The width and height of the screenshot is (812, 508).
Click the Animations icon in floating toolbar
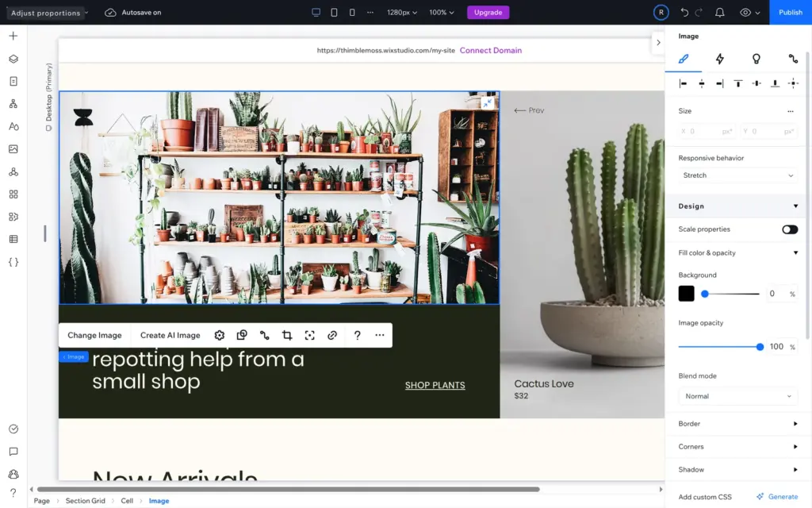pos(265,336)
